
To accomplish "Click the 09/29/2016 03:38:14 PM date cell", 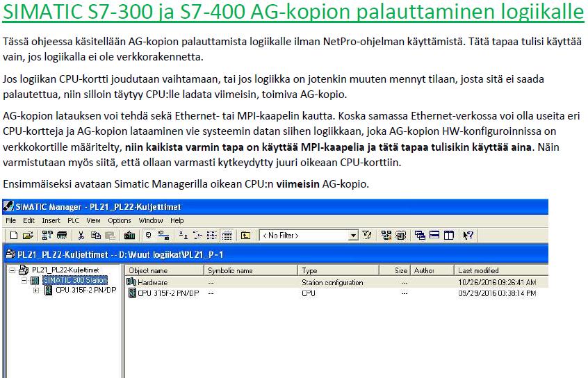I will click(497, 293).
